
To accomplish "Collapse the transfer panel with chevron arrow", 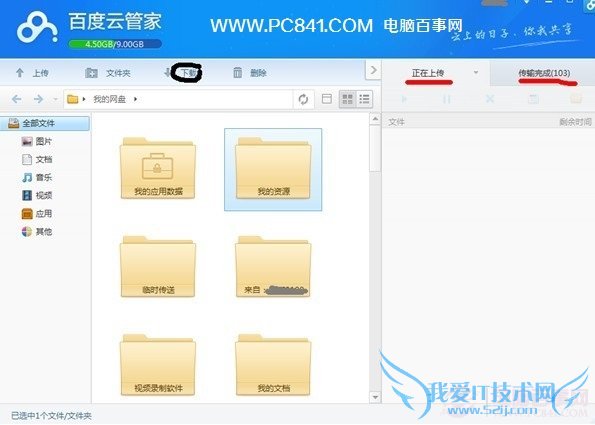I will click(373, 70).
